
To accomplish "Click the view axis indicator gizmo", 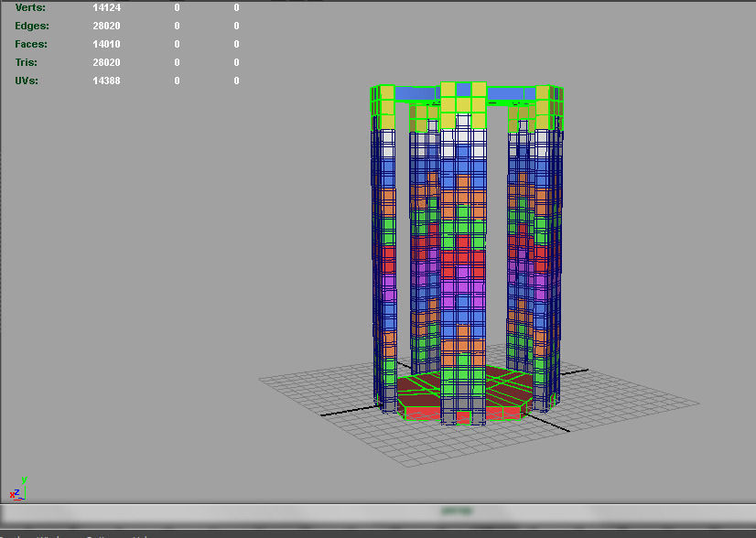I will click(x=18, y=489).
